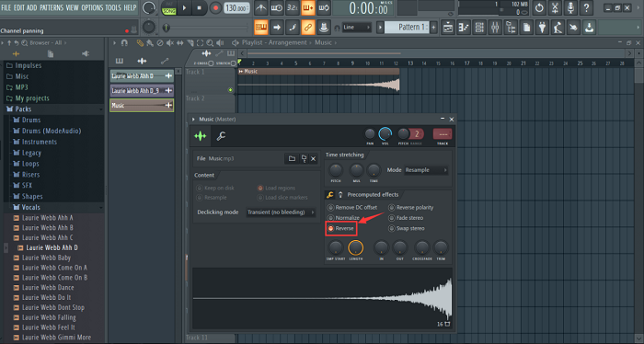Select the magnet snap icon in playlist
The width and height of the screenshot is (644, 344).
124,42
